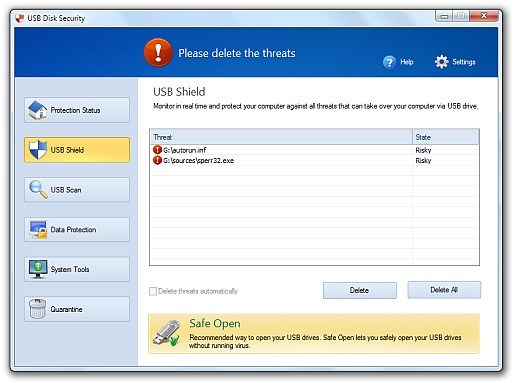Delete the selected threat
The image size is (515, 383).
(x=360, y=290)
